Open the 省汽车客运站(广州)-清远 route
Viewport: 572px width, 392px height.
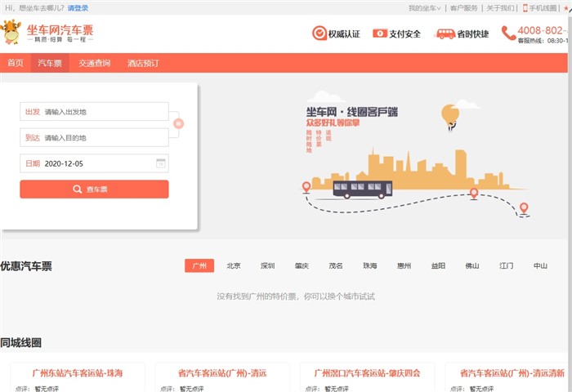tap(222, 373)
